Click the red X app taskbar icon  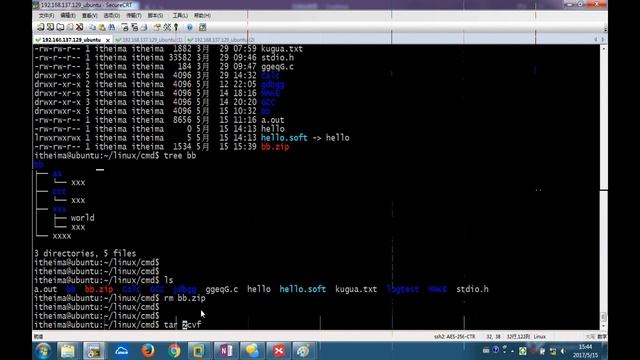point(279,351)
